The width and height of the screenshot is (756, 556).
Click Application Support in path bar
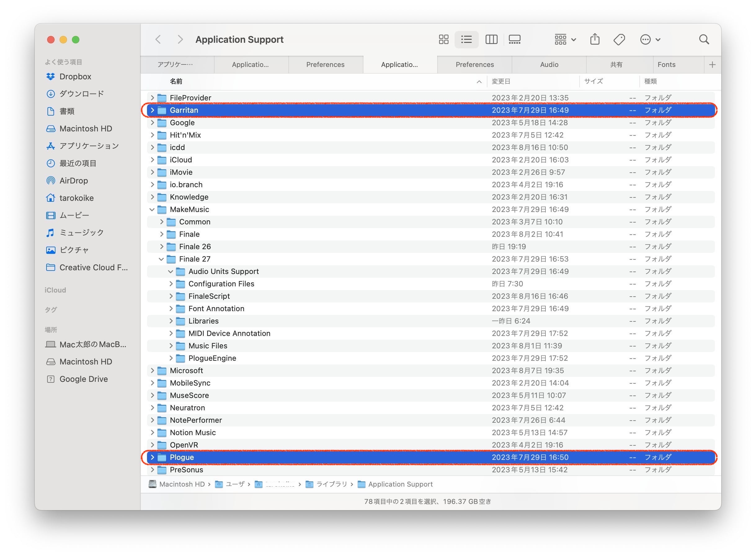pos(395,484)
